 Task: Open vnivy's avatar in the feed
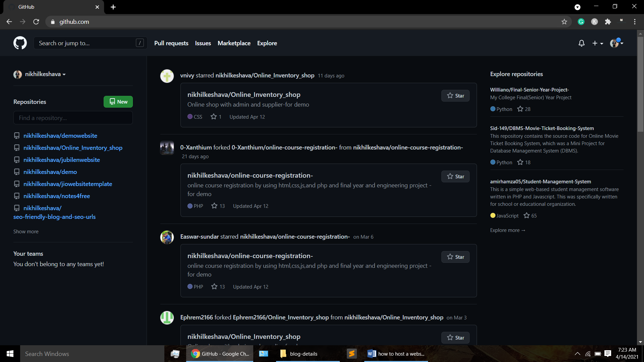pyautogui.click(x=167, y=76)
